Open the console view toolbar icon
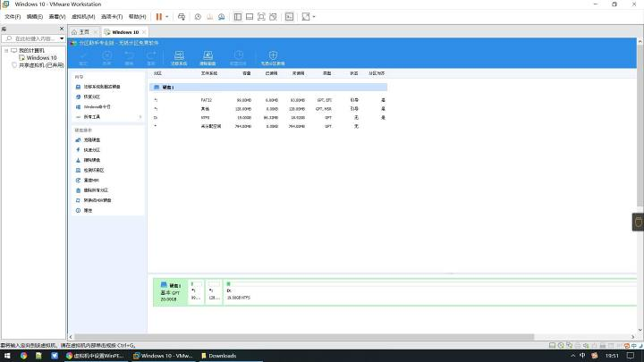The height and width of the screenshot is (362, 644). click(289, 17)
